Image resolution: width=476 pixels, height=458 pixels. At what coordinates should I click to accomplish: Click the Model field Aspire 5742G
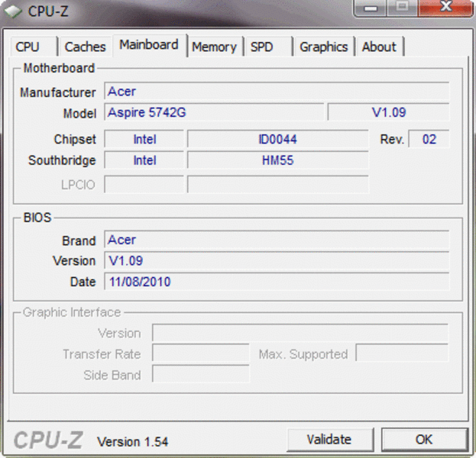tap(214, 112)
